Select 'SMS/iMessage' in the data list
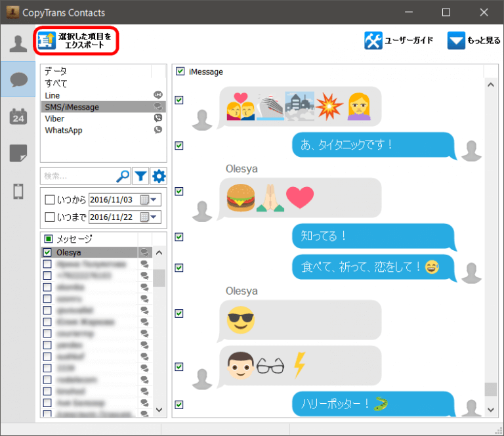 point(104,107)
